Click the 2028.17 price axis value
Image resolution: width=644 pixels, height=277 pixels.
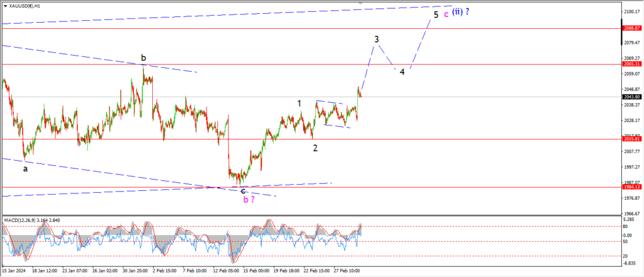[x=633, y=120]
